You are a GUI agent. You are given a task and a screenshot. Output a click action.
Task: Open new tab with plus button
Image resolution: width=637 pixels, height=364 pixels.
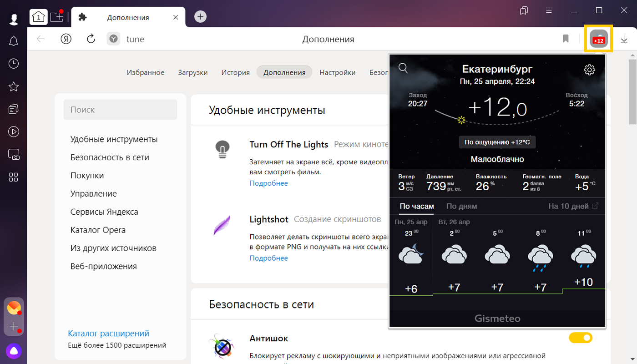tap(200, 17)
